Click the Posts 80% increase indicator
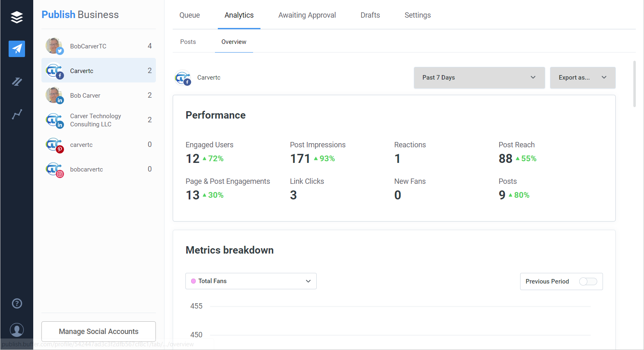Image resolution: width=644 pixels, height=350 pixels. tap(519, 195)
